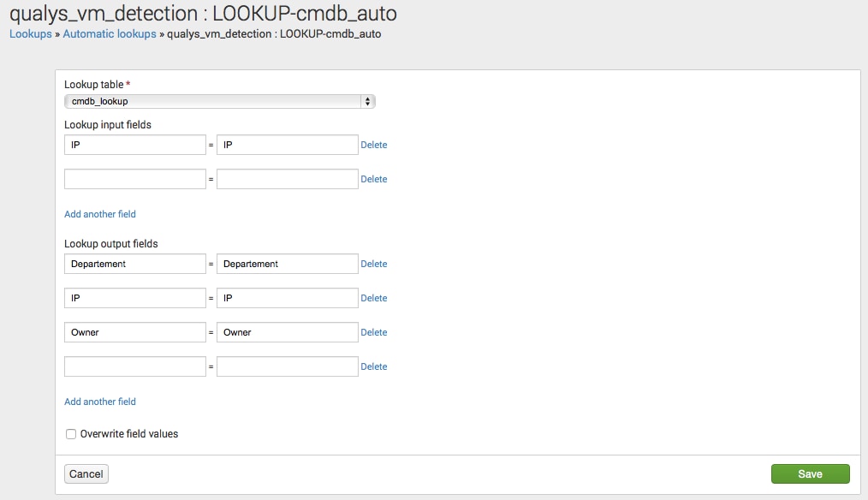Click the empty right output field textbox
Image resolution: width=868 pixels, height=500 pixels.
tap(287, 366)
